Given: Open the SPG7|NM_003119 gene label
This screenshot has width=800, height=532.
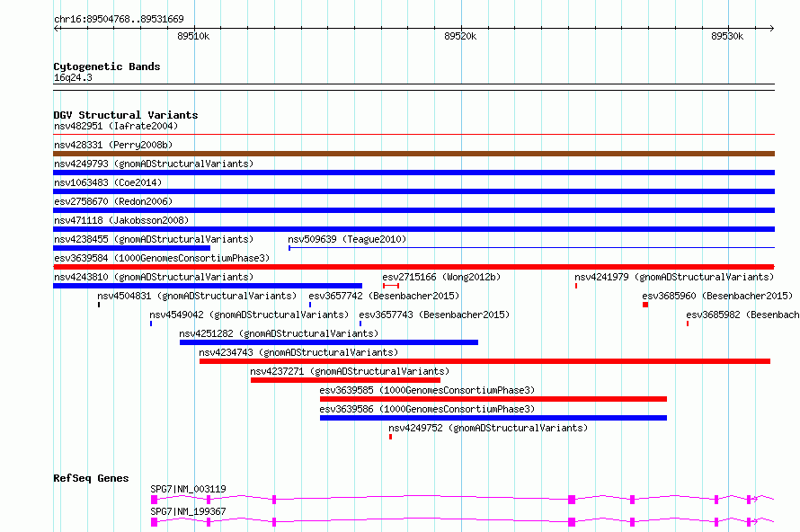Looking at the screenshot, I should [188, 489].
